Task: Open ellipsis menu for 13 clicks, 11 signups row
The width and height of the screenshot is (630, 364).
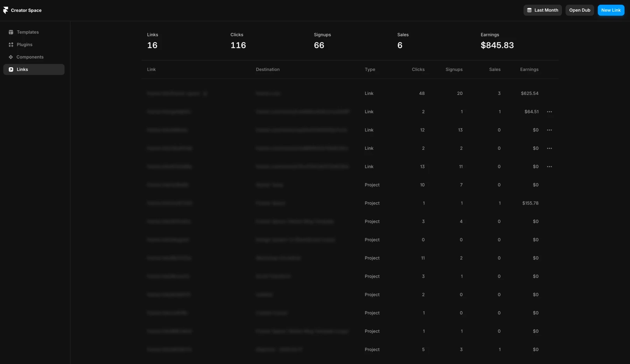Action: pyautogui.click(x=549, y=166)
